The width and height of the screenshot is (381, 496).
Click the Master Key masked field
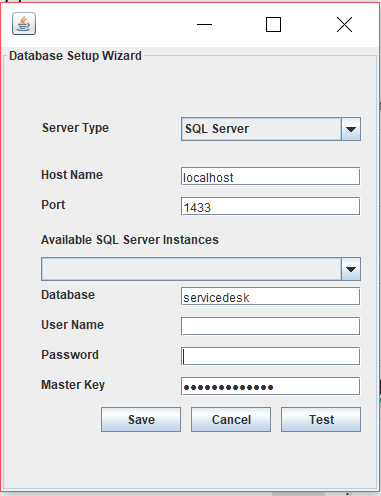click(270, 386)
